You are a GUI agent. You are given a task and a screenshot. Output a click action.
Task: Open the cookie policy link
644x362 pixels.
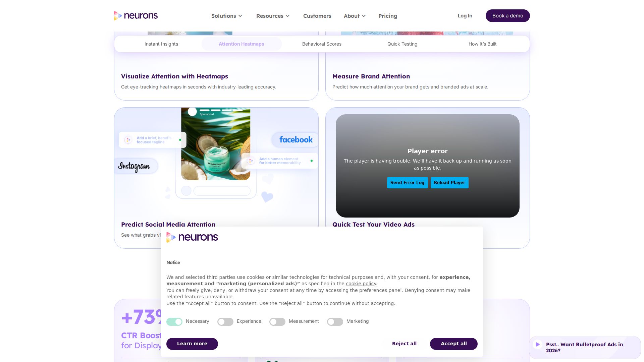click(361, 284)
